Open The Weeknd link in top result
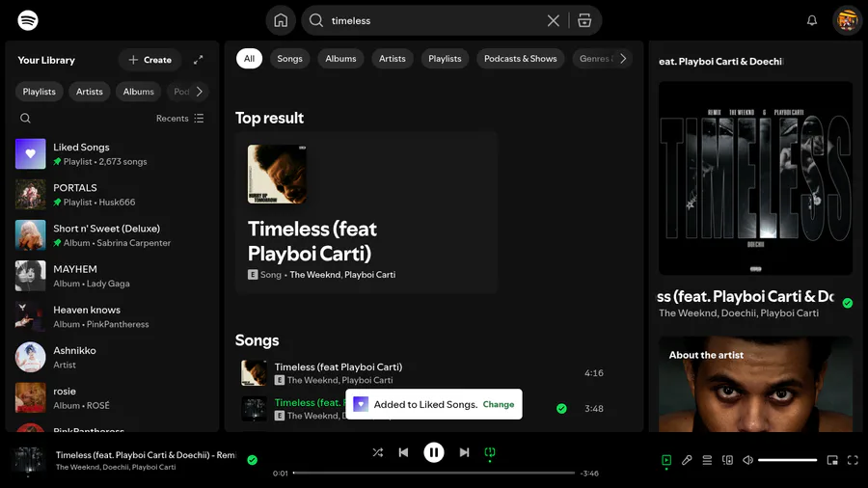Image resolution: width=868 pixels, height=488 pixels. coord(315,275)
